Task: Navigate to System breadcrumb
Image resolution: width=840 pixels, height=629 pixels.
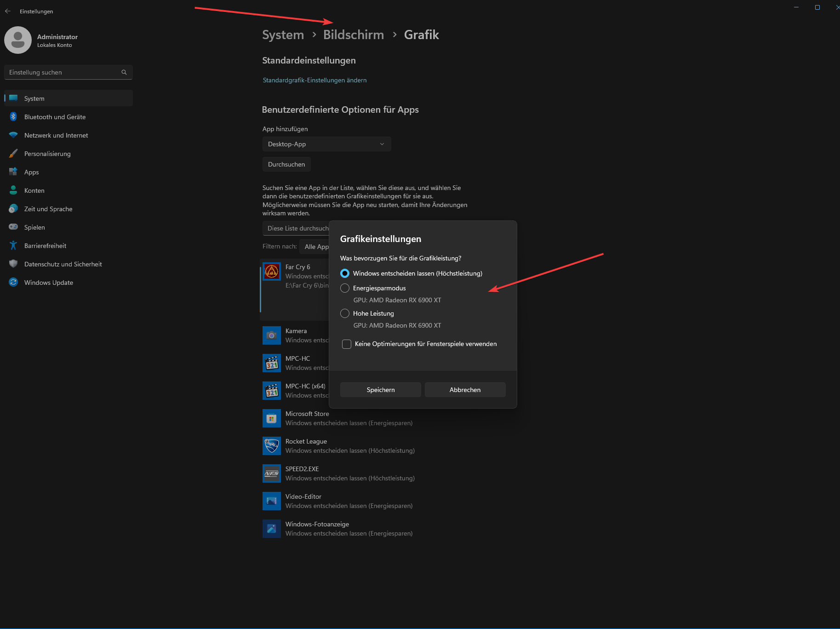Action: [283, 35]
